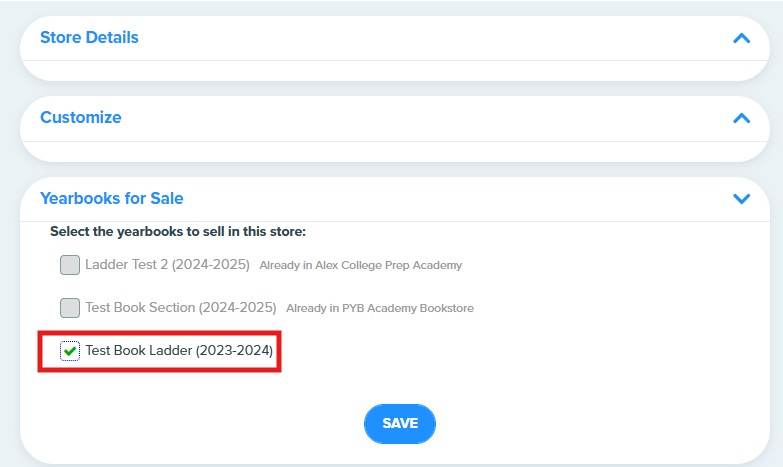783x467 pixels.
Task: Open the Customize section heading
Action: coord(80,117)
